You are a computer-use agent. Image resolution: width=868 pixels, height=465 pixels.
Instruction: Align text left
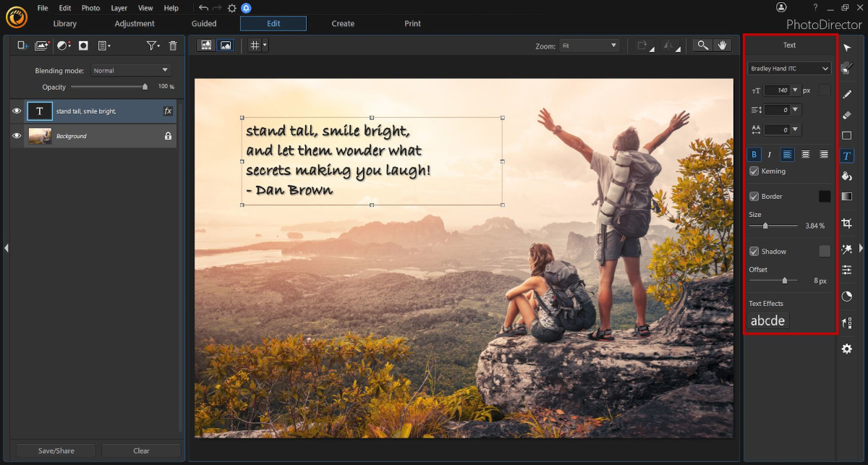click(x=788, y=154)
